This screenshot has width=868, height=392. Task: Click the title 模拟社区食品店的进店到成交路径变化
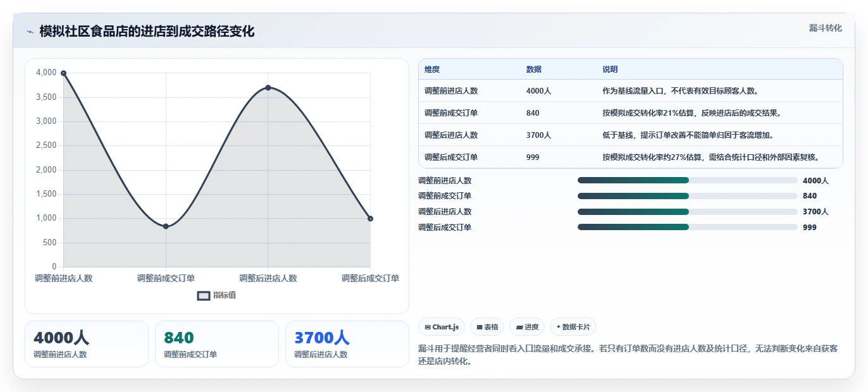(x=147, y=31)
